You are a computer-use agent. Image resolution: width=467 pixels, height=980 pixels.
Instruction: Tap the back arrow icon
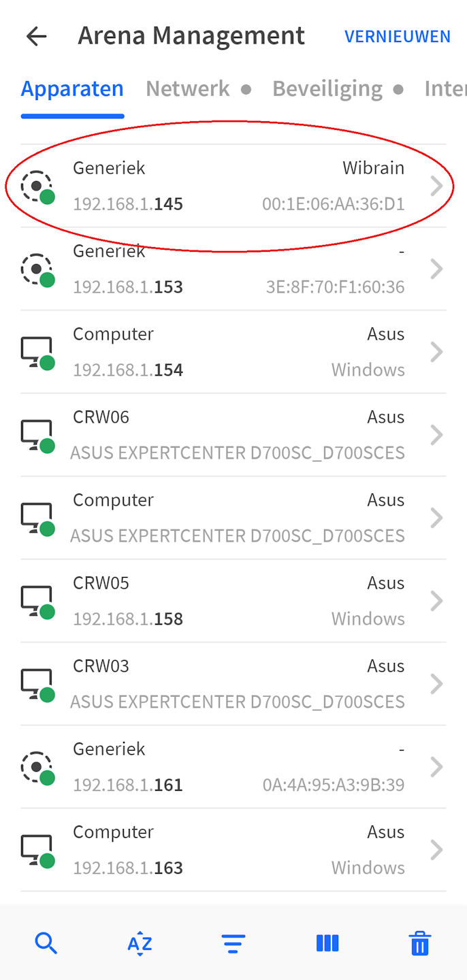point(36,36)
